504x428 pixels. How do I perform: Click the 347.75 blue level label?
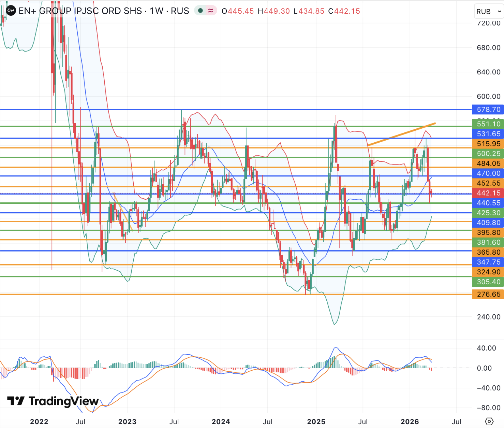[488, 262]
